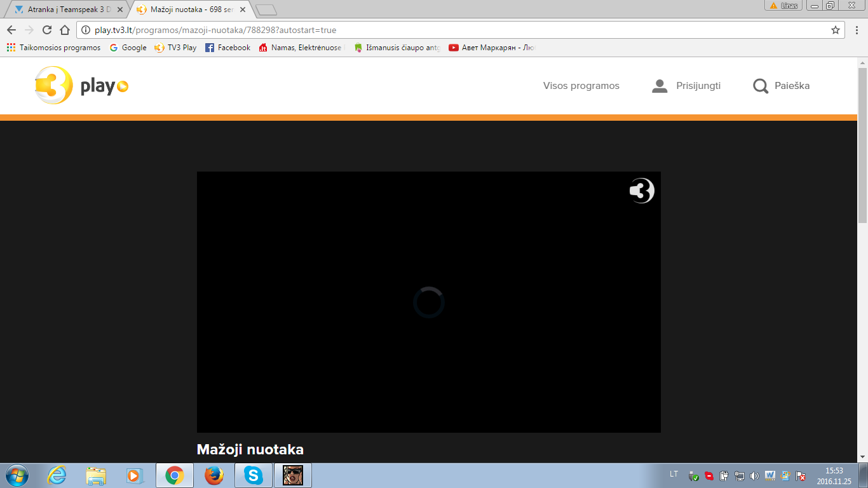This screenshot has width=868, height=488.
Task: Click the magnifying glass search icon
Action: coord(761,86)
